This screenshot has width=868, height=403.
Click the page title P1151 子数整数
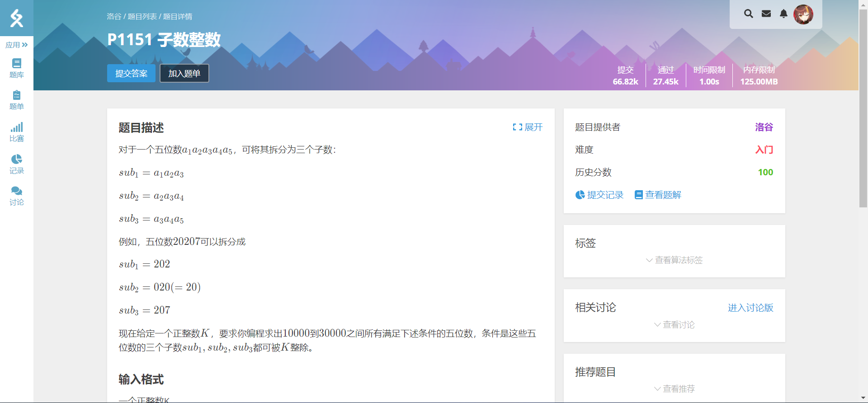coord(164,40)
